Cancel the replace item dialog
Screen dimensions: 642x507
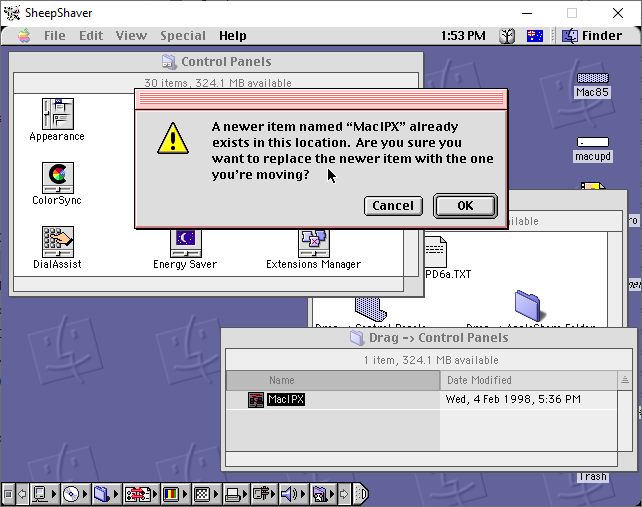tap(393, 206)
